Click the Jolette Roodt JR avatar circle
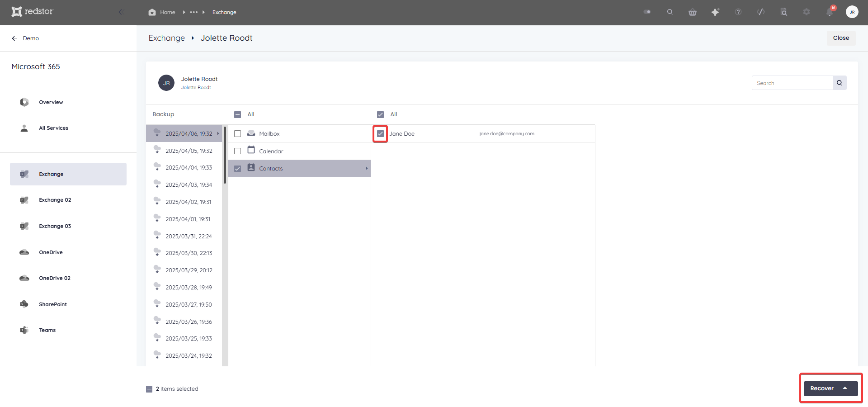868x407 pixels. coord(166,83)
